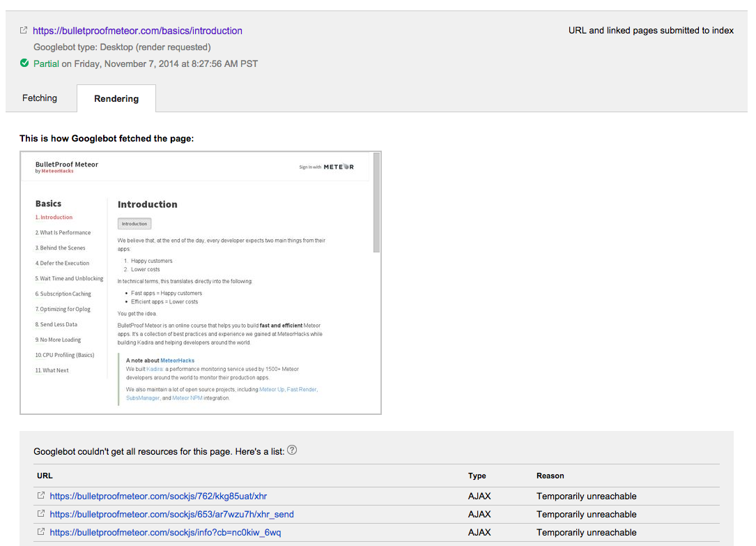Click the 'Sign in with' text in the preview
756x546 pixels.
(310, 167)
